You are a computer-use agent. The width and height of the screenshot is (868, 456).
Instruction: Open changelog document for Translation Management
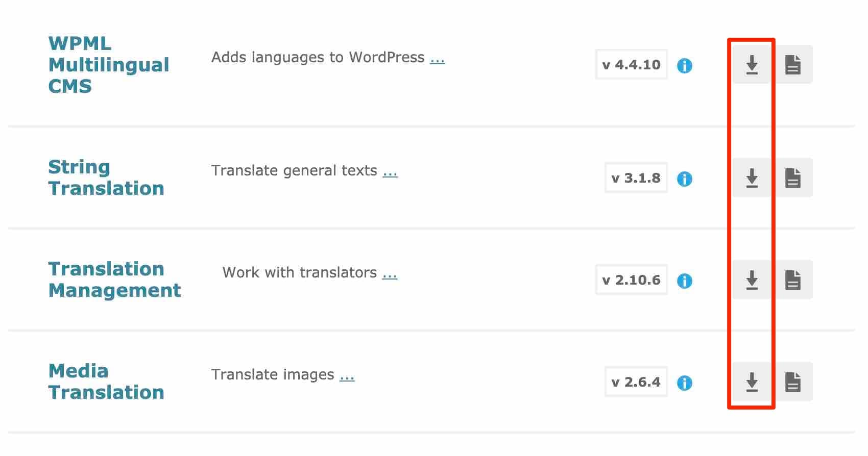coord(793,280)
